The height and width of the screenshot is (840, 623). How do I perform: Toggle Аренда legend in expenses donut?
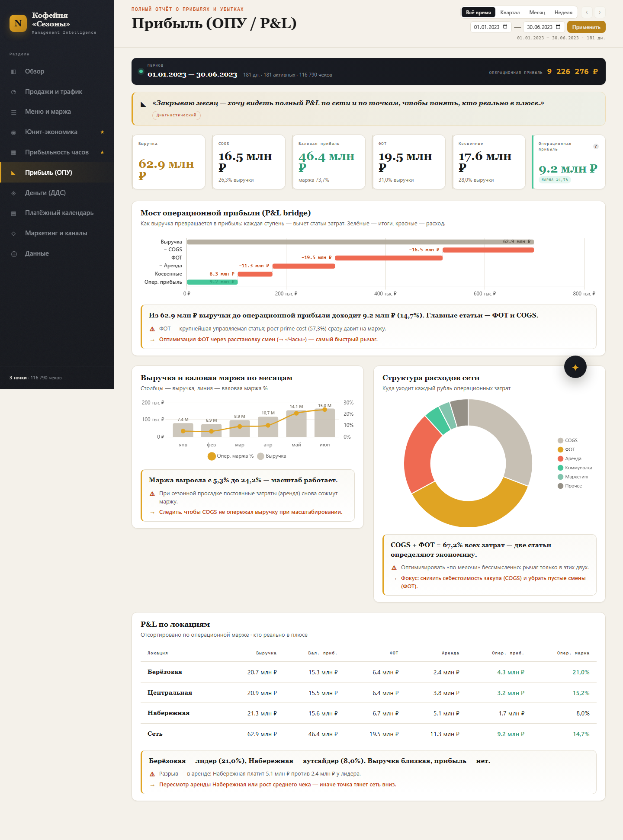[x=569, y=458]
